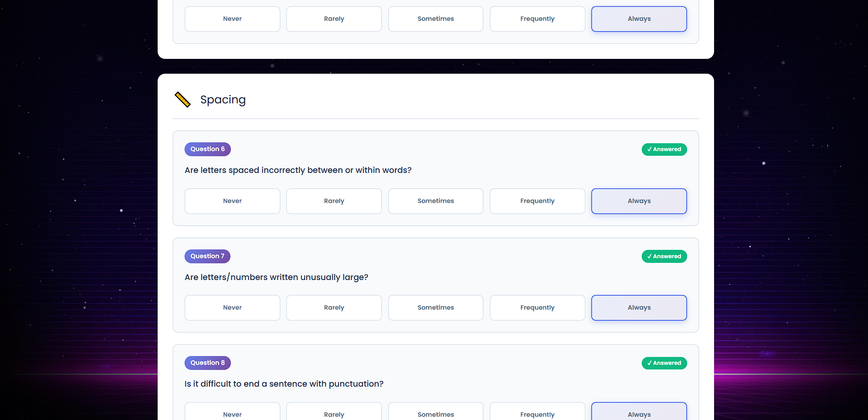868x420 pixels.
Task: Click the ruler icon beside Spacing
Action: pyautogui.click(x=182, y=100)
